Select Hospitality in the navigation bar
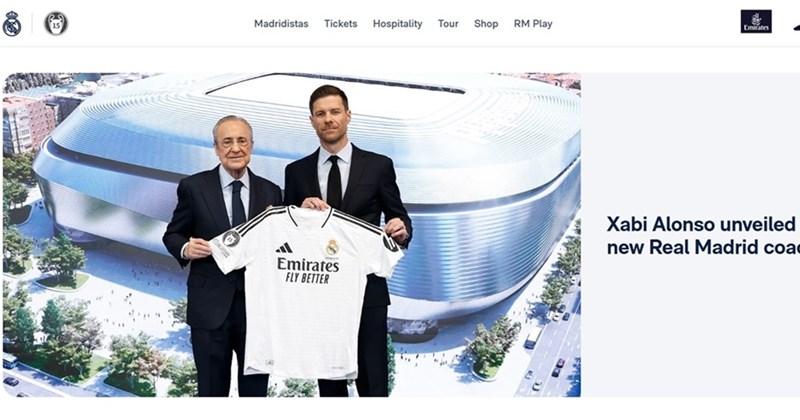 397,23
